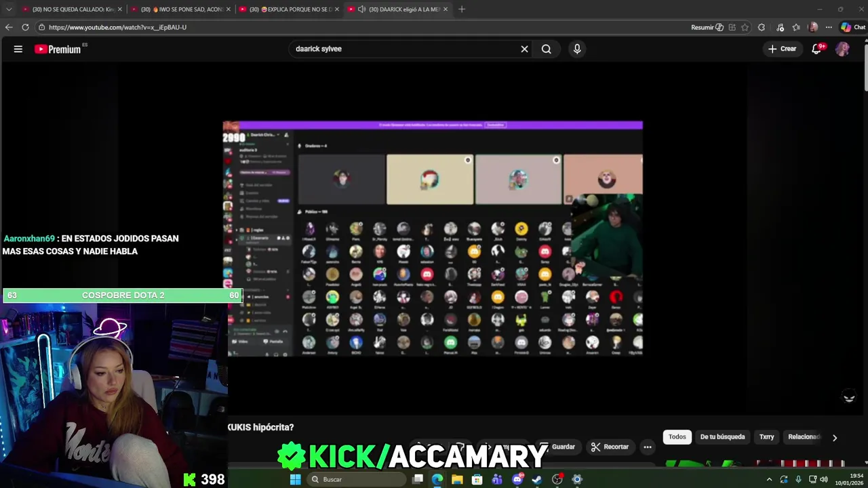Viewport: 868px width, 488px height.
Task: Open the YouTube guide hamburger menu
Action: point(18,49)
